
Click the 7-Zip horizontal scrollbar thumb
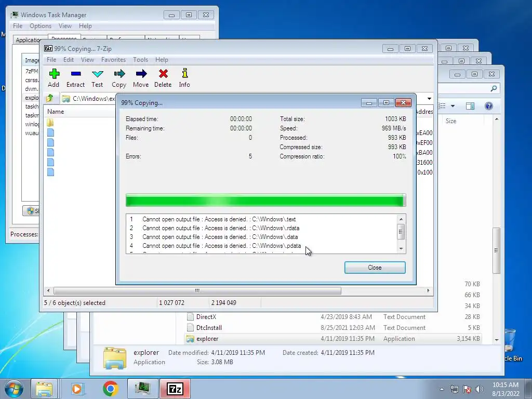(x=197, y=290)
